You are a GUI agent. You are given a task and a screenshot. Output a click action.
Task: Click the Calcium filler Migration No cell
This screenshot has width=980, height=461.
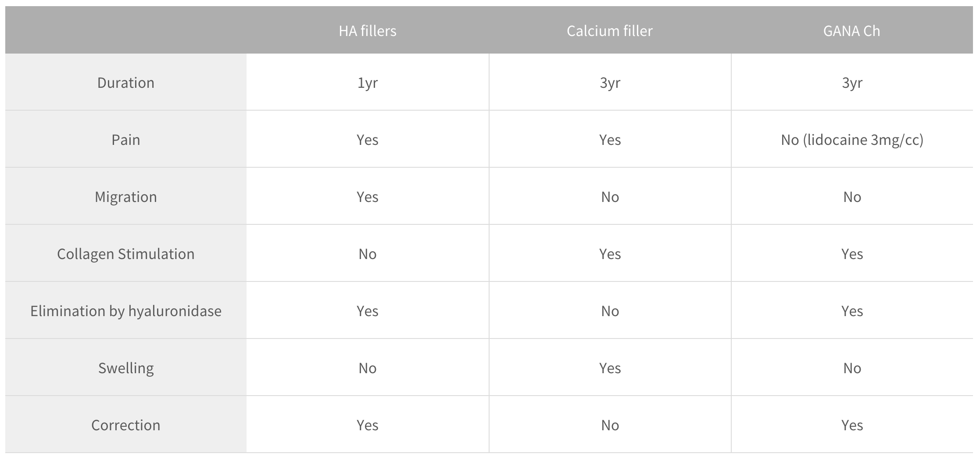pyautogui.click(x=610, y=197)
